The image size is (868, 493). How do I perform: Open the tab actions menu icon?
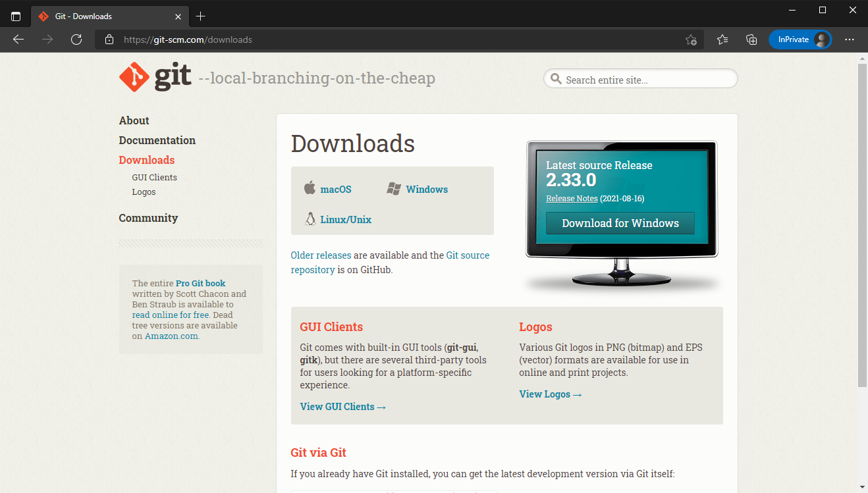click(16, 16)
